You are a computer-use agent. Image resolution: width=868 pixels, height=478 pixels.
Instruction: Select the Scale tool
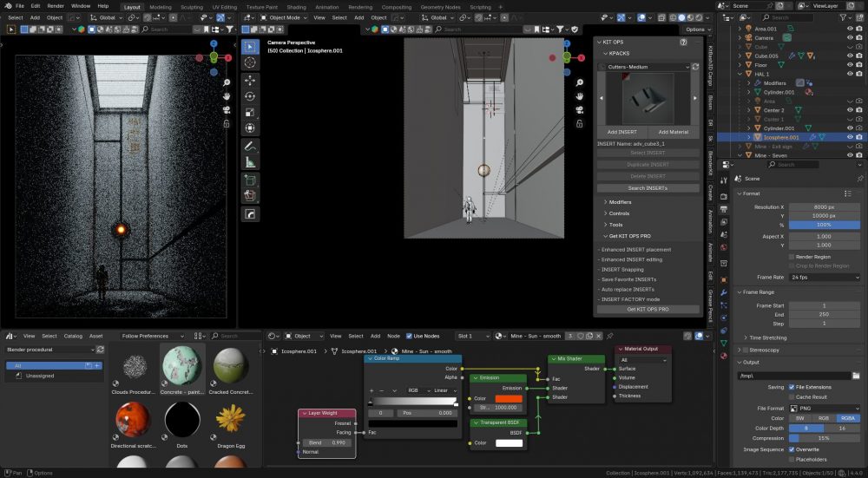[x=250, y=112]
